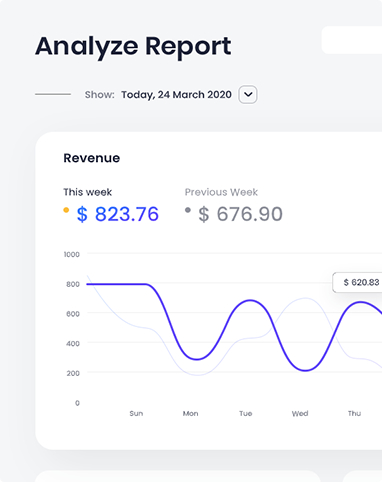Click the white search field at top right

[x=352, y=40]
